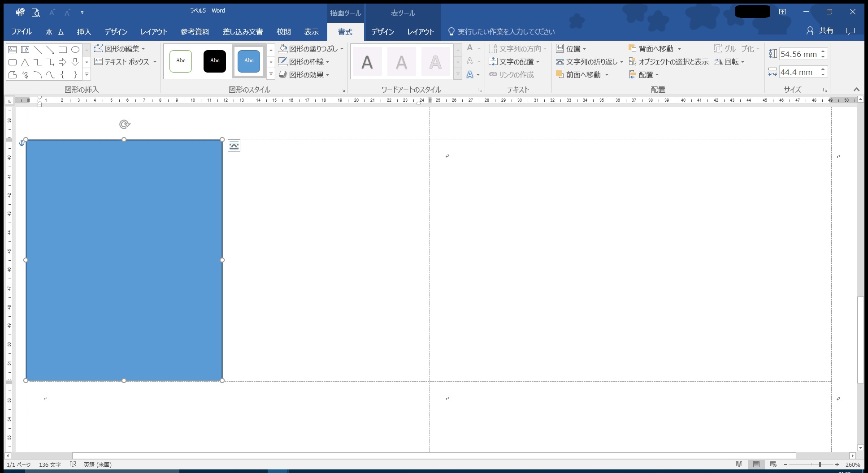868x473 pixels.
Task: Open the Review tab
Action: pyautogui.click(x=284, y=32)
